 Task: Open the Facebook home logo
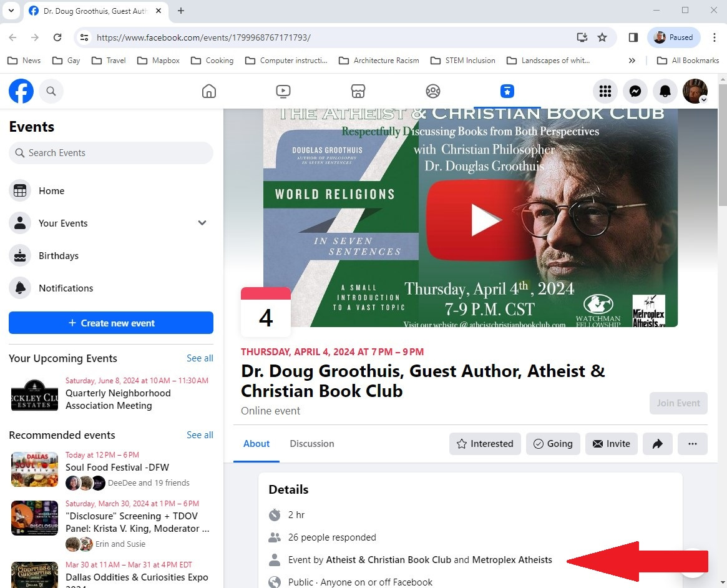pos(21,91)
